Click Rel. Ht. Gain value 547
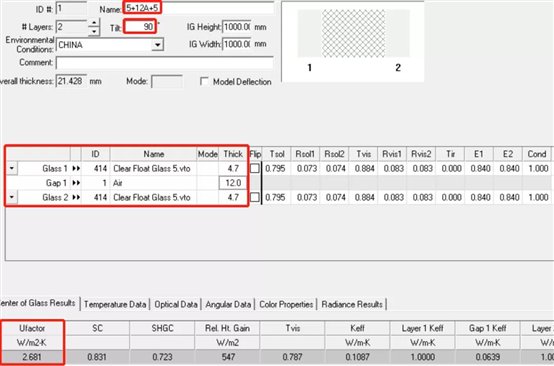Viewport: 554px width, 366px height. tap(227, 357)
